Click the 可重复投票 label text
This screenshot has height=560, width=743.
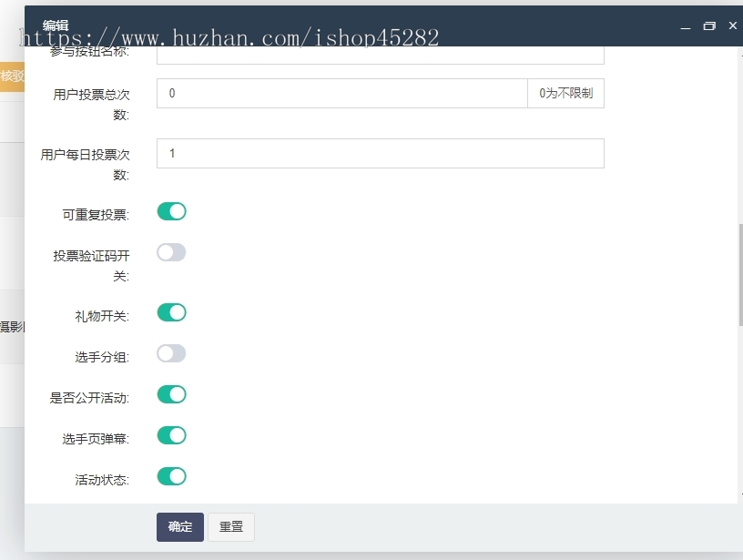tap(96, 215)
